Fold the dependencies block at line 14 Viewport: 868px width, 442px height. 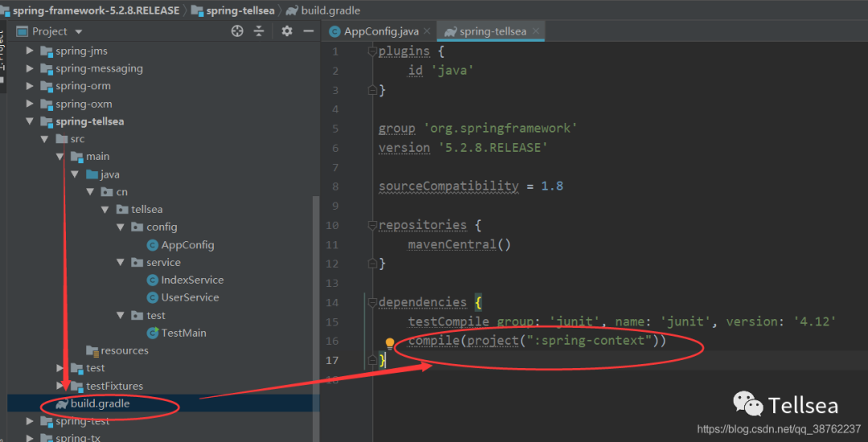373,303
